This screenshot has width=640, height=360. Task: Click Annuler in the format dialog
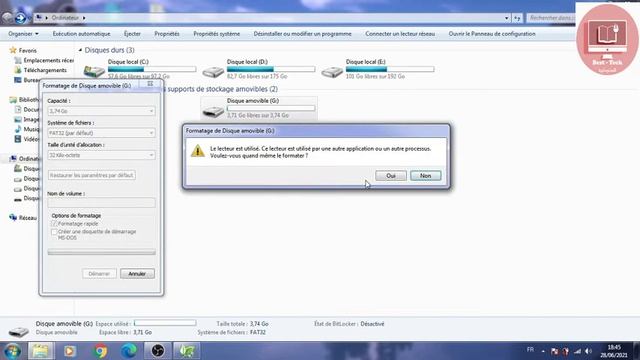click(137, 273)
